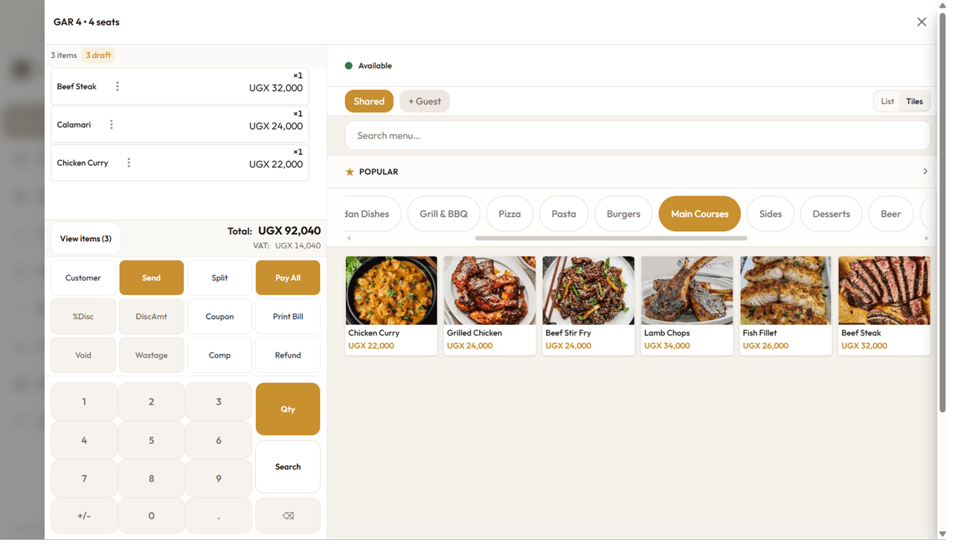Click the star icon beside Popular
Viewport: 955px width, 560px height.
pos(350,172)
